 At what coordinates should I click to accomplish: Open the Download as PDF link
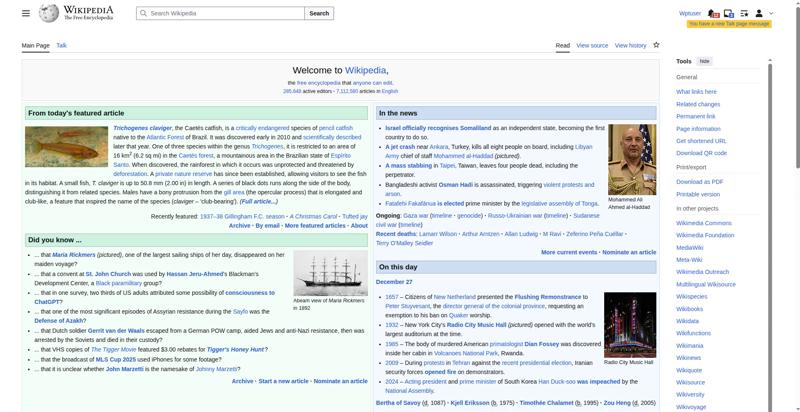coord(699,181)
